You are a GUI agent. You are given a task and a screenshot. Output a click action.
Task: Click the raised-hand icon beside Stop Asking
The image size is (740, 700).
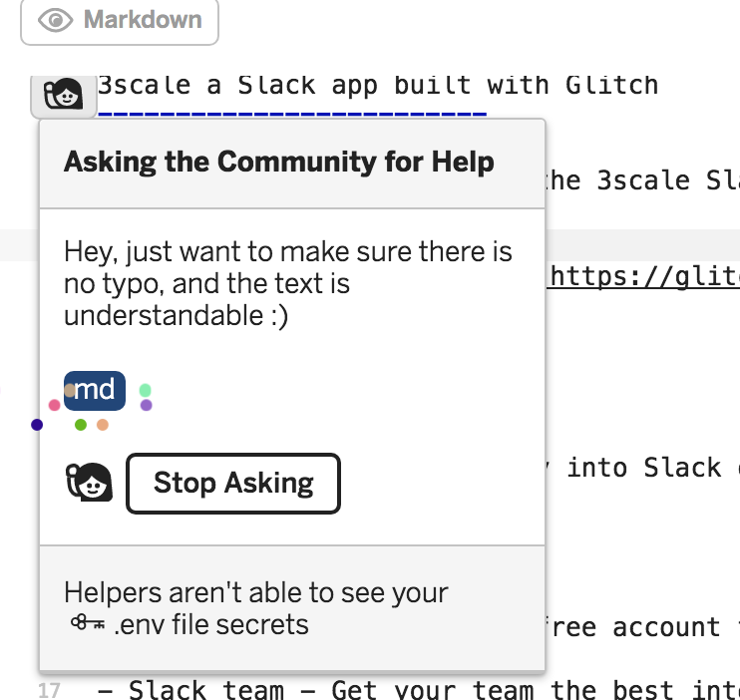click(89, 484)
